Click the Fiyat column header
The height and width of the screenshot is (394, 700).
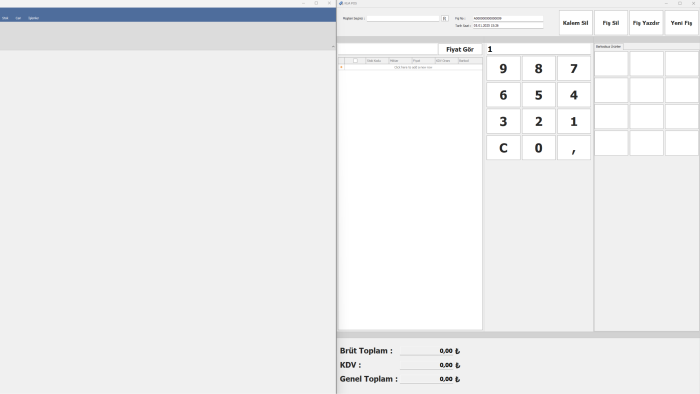tap(424, 61)
